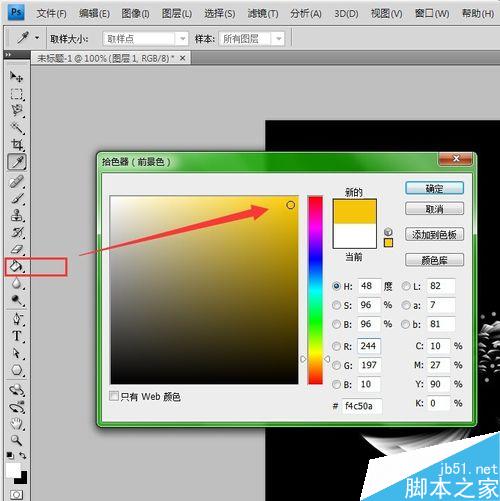Select the Eraser tool
The height and width of the screenshot is (501, 500).
pyautogui.click(x=17, y=249)
